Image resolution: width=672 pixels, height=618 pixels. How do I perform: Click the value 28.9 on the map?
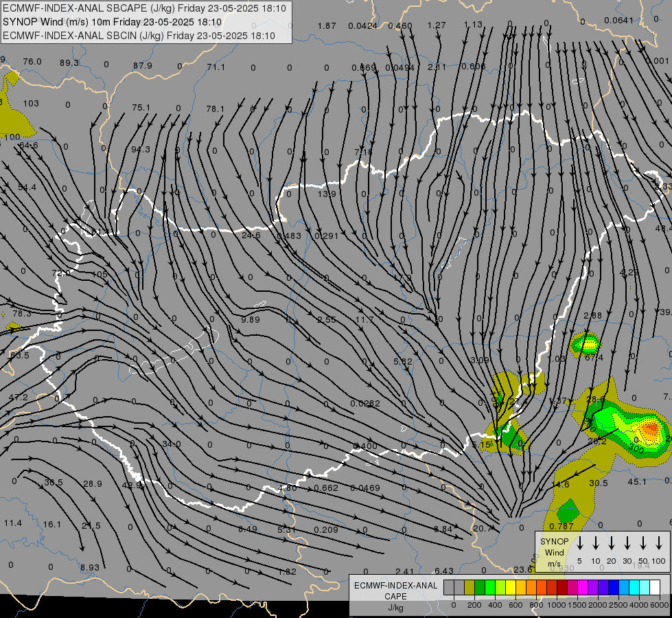[x=93, y=484]
